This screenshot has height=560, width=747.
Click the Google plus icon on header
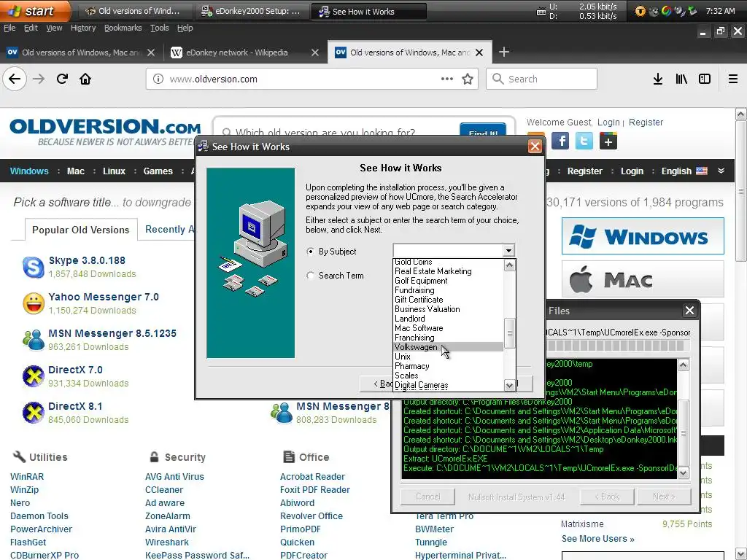(608, 141)
